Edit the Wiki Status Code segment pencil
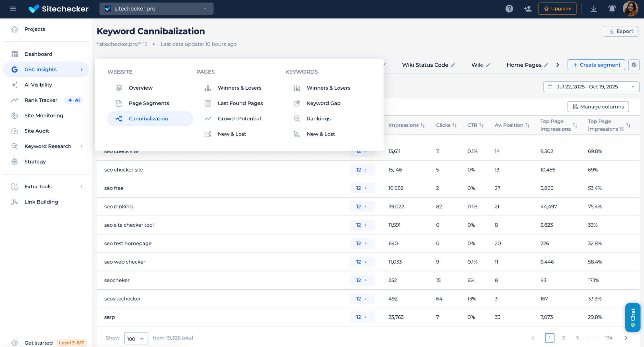 453,65
